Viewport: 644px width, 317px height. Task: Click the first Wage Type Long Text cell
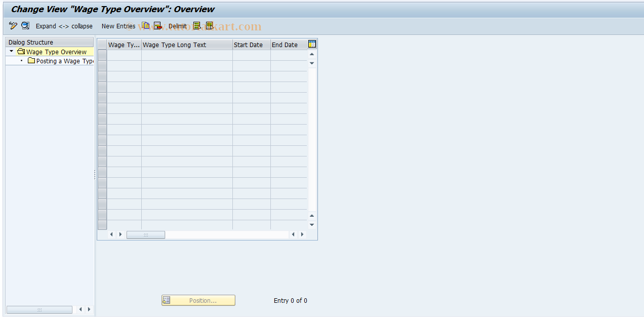point(187,55)
